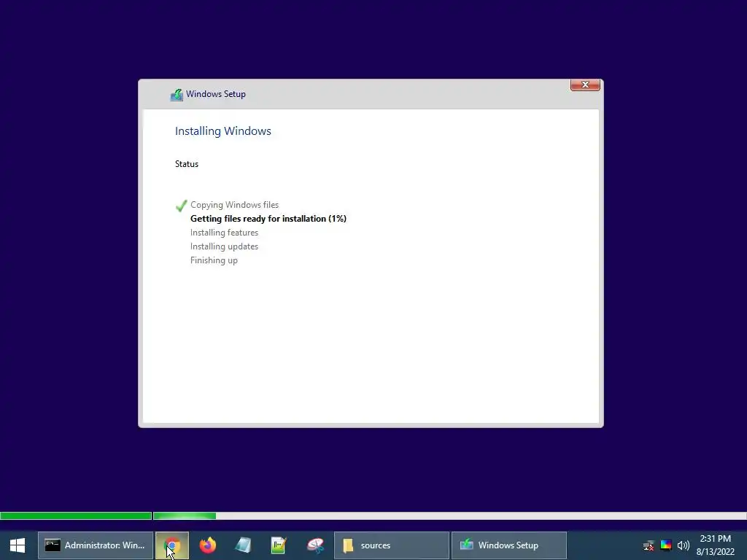Select 'Getting files ready for installation (1%)' text
Viewport: 747px width, 560px height.
tap(268, 219)
